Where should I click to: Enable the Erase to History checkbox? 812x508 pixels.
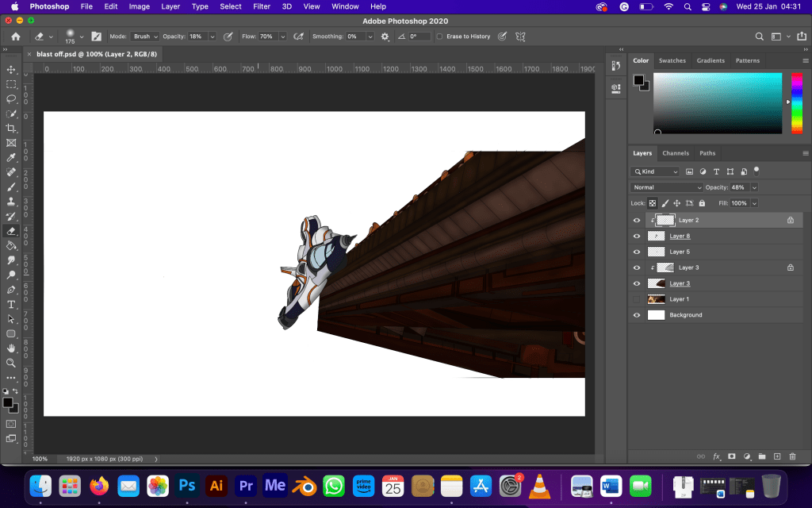pyautogui.click(x=440, y=37)
